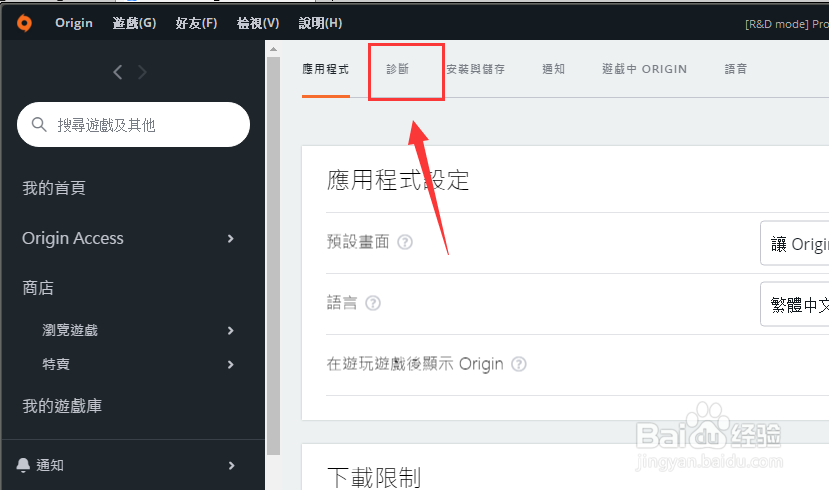Go forward with the right arrow

pyautogui.click(x=142, y=72)
